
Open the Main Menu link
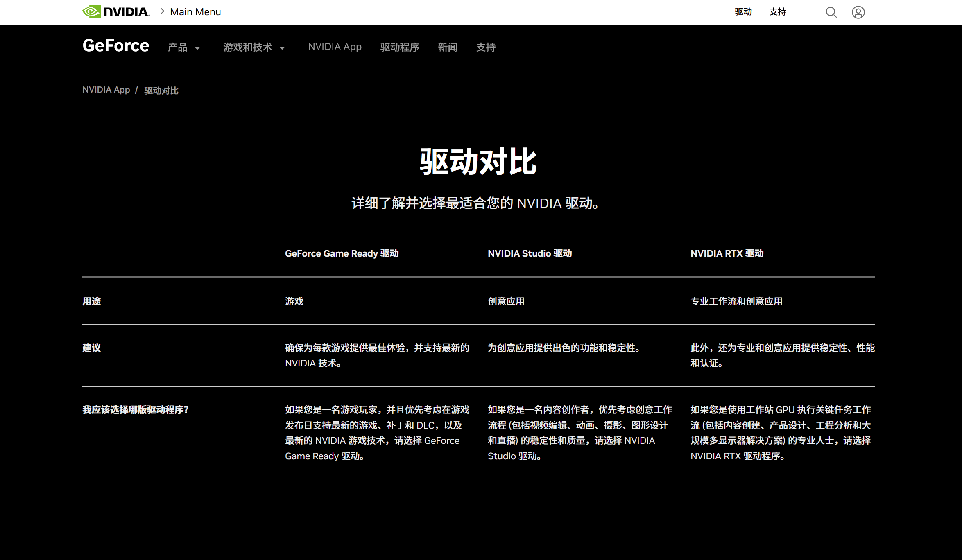pyautogui.click(x=195, y=12)
